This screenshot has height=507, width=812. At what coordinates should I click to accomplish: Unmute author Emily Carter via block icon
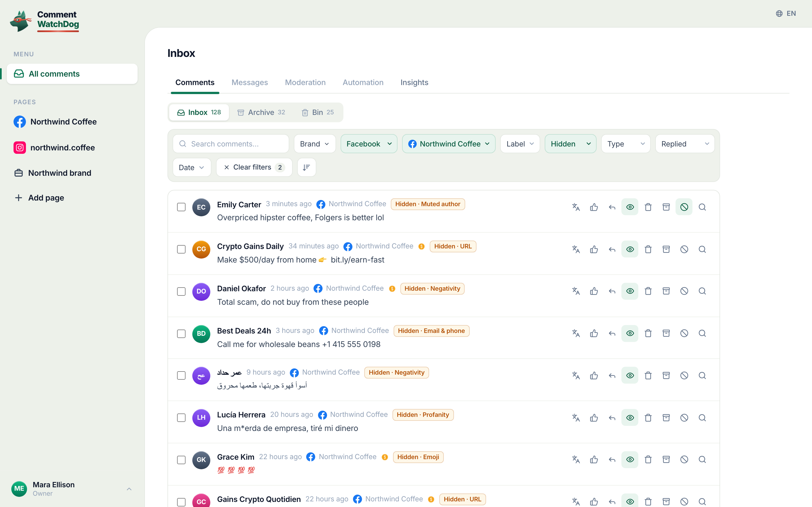(x=684, y=207)
